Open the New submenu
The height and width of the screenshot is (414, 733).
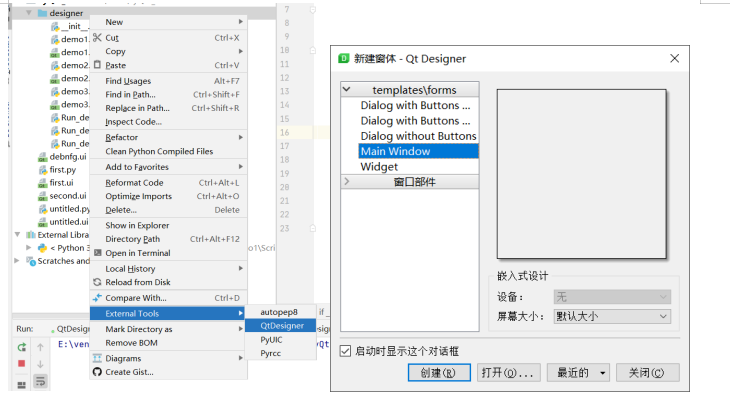tap(168, 22)
